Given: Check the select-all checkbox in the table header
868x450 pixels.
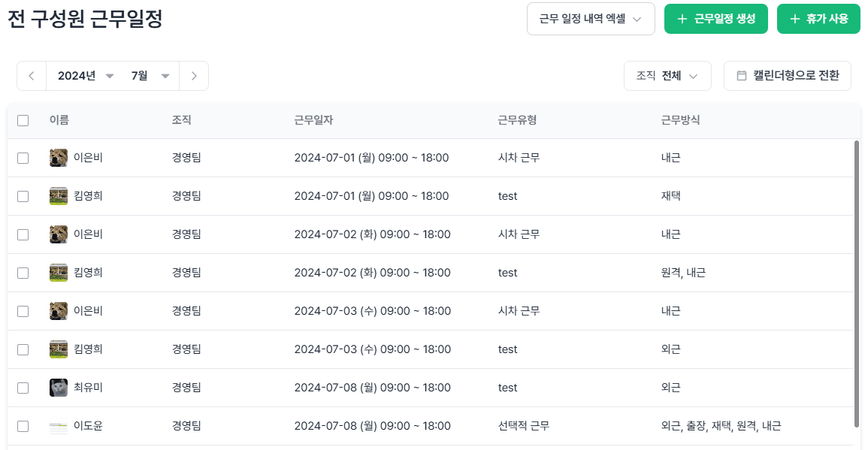Looking at the screenshot, I should (x=23, y=119).
